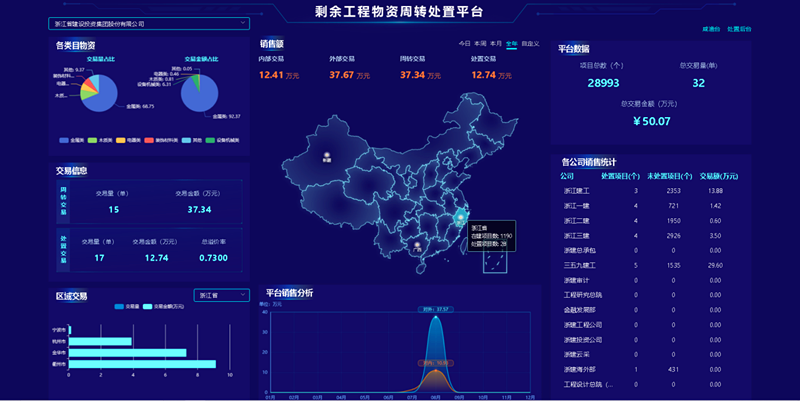Toggle the 交易量 legend in 区域交易 chart

(127, 307)
